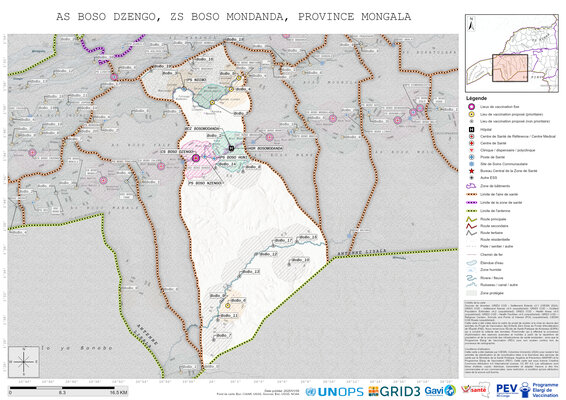Viewport: 566px width, 400px height.
Task: Click the Zone de bâtiments legend symbol
Action: [x=471, y=186]
